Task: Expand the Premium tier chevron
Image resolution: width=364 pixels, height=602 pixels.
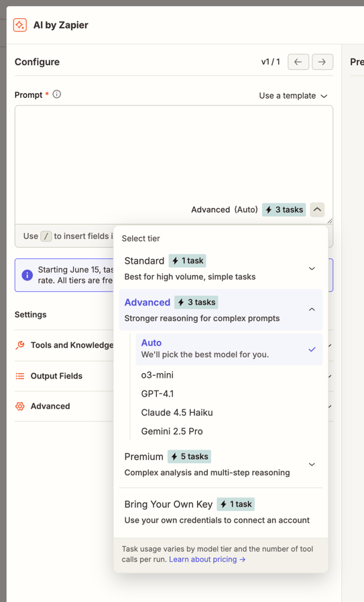Action: point(312,464)
